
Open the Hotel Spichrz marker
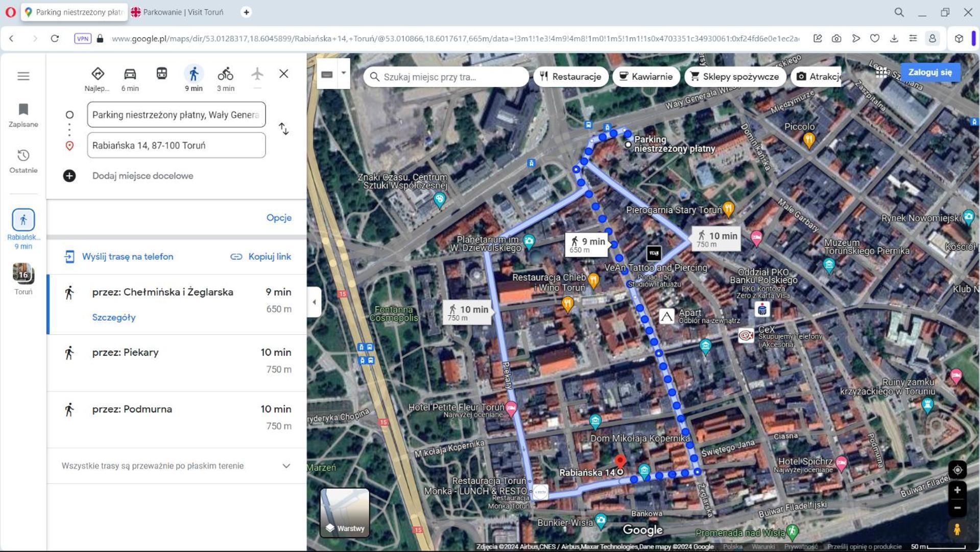pos(841,464)
